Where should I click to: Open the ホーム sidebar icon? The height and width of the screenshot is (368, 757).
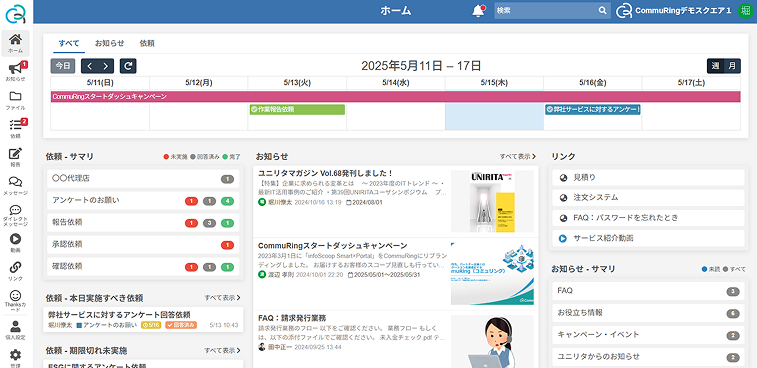[x=15, y=43]
